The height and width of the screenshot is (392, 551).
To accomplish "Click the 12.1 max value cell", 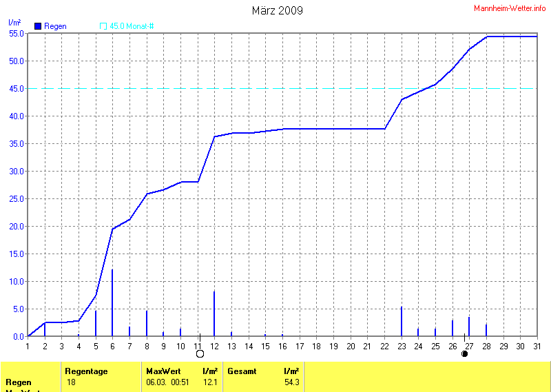I will [211, 382].
